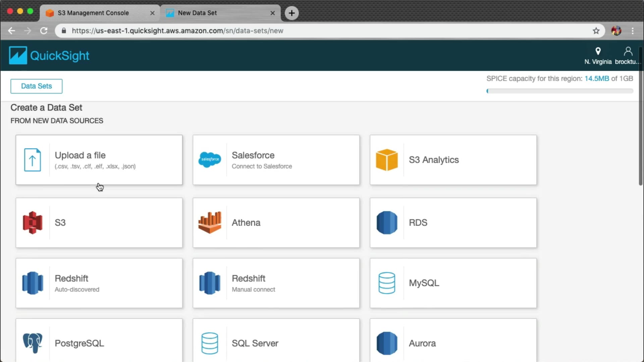
Task: Open the brocktu user account menu
Action: pos(628,56)
